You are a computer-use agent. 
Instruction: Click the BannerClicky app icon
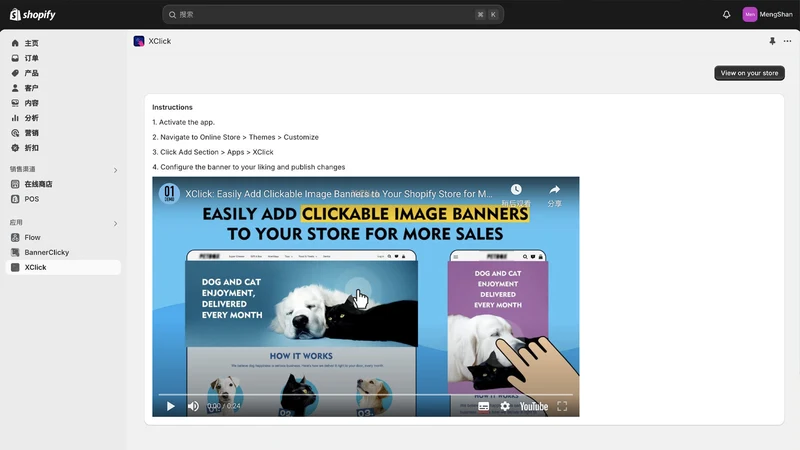coord(15,252)
